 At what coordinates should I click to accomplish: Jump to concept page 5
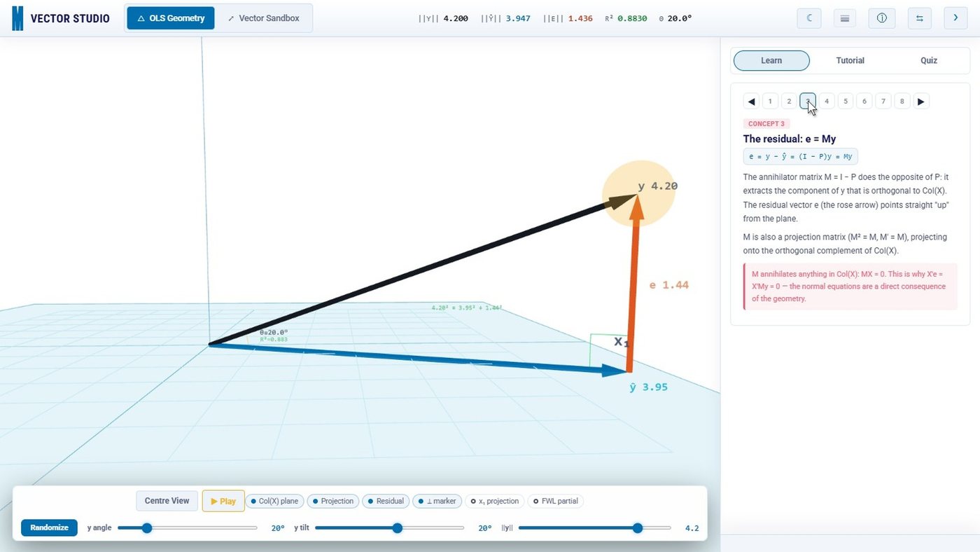coord(846,102)
